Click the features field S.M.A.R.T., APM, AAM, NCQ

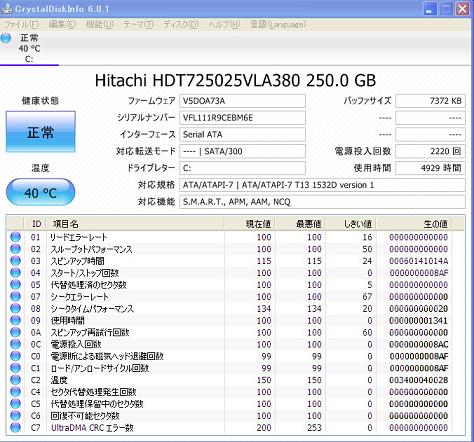(x=322, y=202)
